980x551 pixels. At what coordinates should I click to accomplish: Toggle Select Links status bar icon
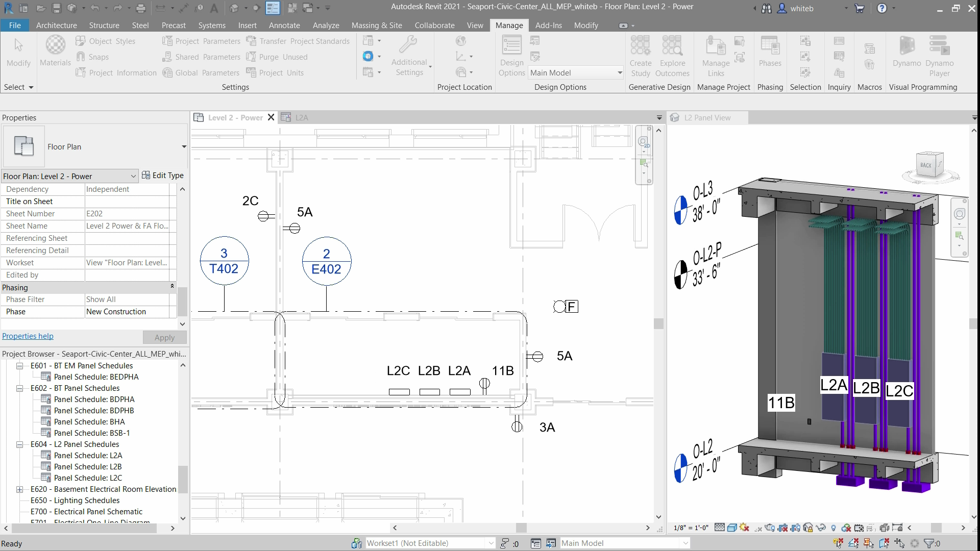point(838,543)
